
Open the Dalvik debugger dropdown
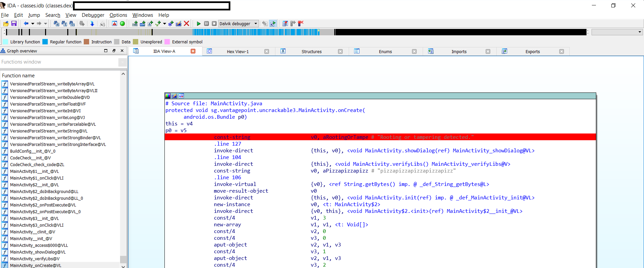256,24
